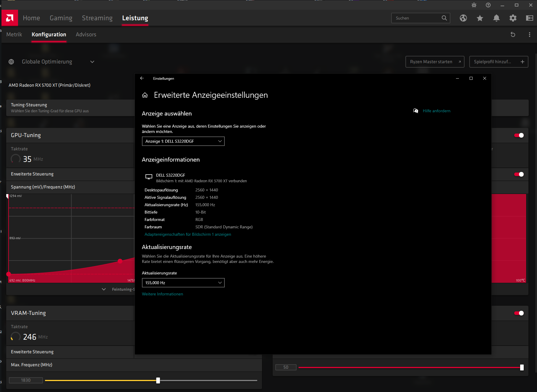Click the DELL S3220DGF monitor icon

tap(149, 177)
